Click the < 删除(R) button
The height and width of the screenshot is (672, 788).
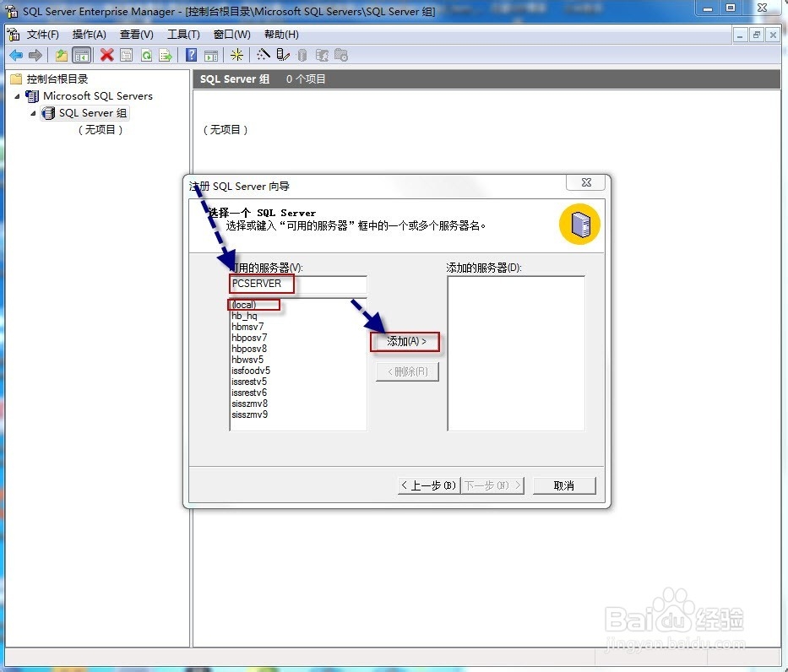tap(408, 371)
